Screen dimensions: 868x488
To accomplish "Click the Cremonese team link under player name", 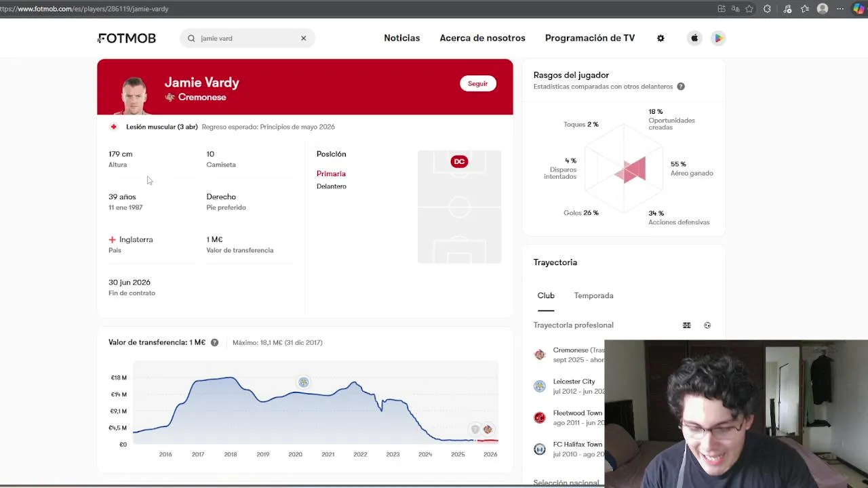I will coord(202,98).
